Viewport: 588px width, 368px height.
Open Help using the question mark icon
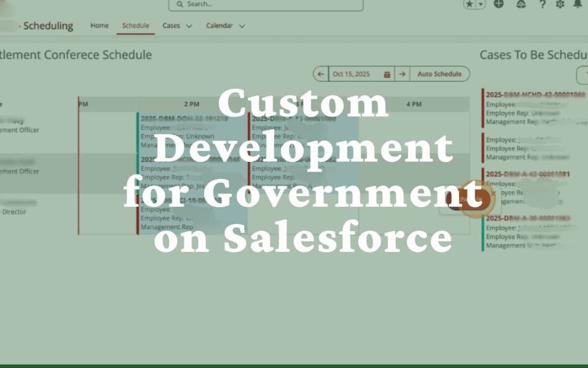tap(542, 5)
